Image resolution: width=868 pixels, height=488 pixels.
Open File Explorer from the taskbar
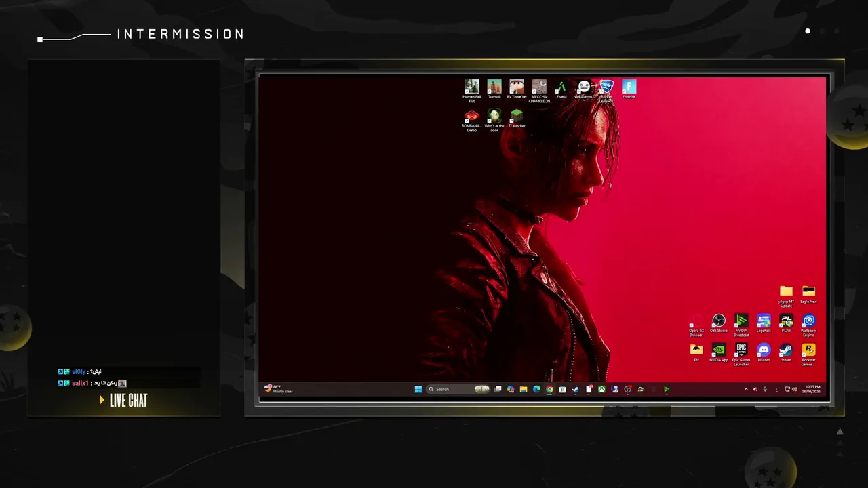coord(524,389)
